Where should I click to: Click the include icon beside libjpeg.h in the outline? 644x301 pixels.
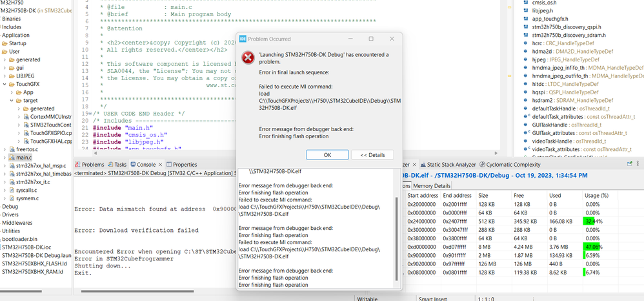pos(526,11)
